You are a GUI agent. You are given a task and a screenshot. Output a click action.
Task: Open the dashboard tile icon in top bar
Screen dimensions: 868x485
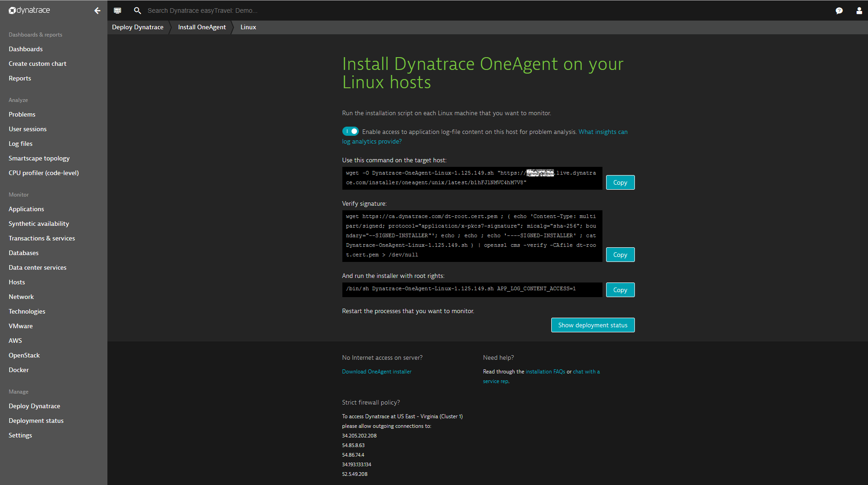pos(117,11)
